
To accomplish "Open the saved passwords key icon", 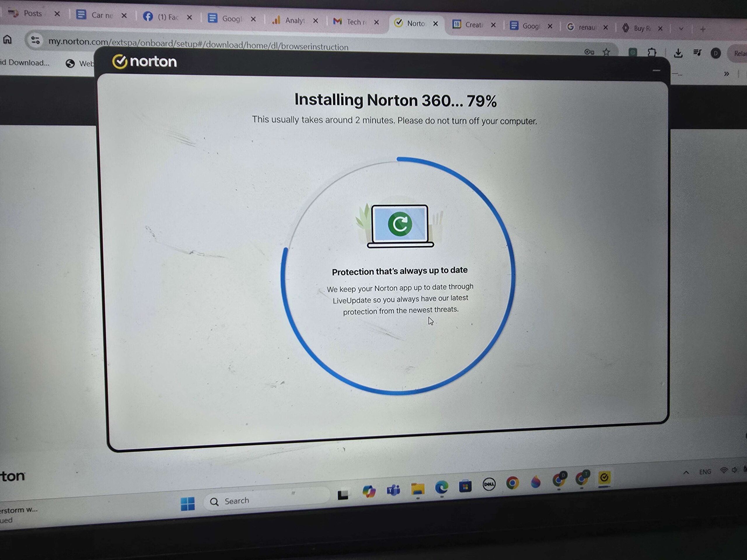I will pyautogui.click(x=589, y=52).
